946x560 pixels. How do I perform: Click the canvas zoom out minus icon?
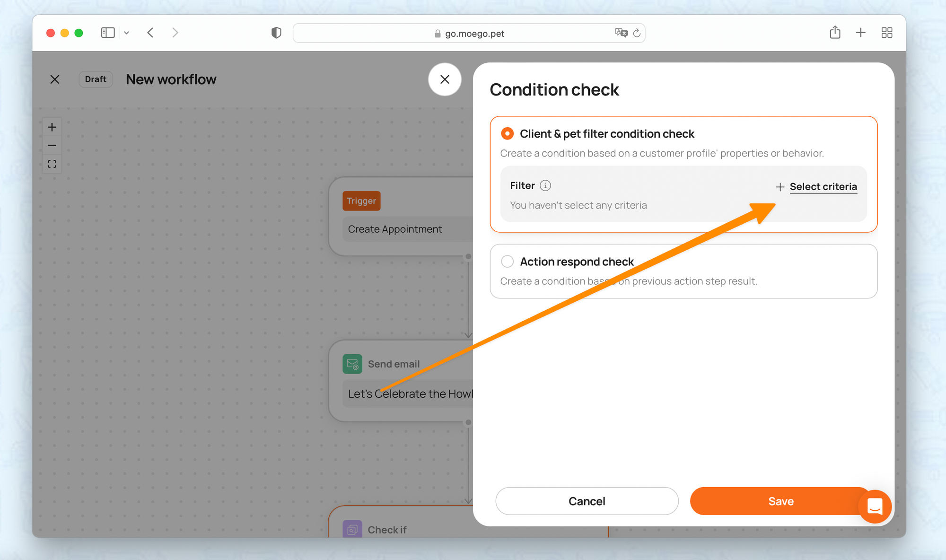tap(52, 145)
